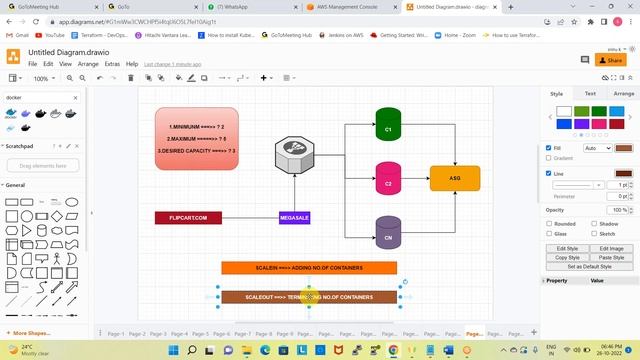
Task: Click Edit Style button
Action: click(x=567, y=249)
